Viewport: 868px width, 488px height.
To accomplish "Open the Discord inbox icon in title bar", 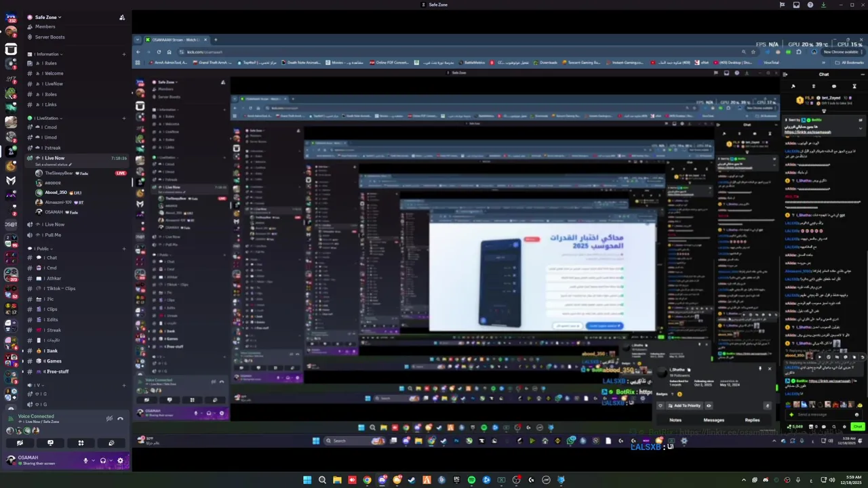I will tap(796, 5).
